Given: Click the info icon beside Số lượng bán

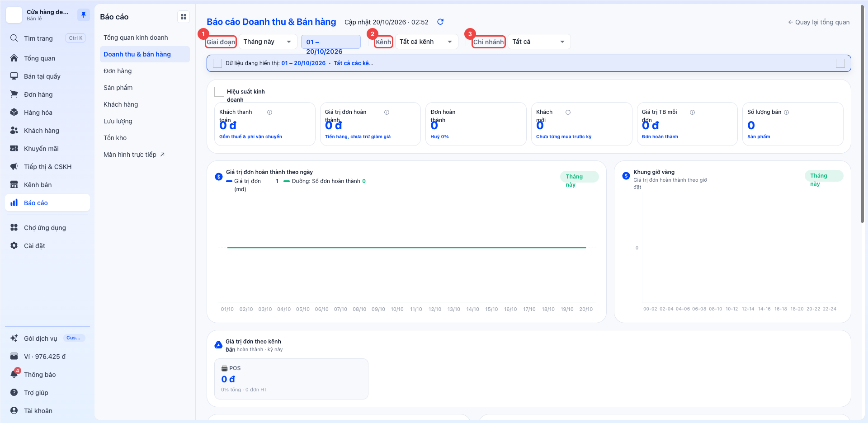Looking at the screenshot, I should 786,112.
